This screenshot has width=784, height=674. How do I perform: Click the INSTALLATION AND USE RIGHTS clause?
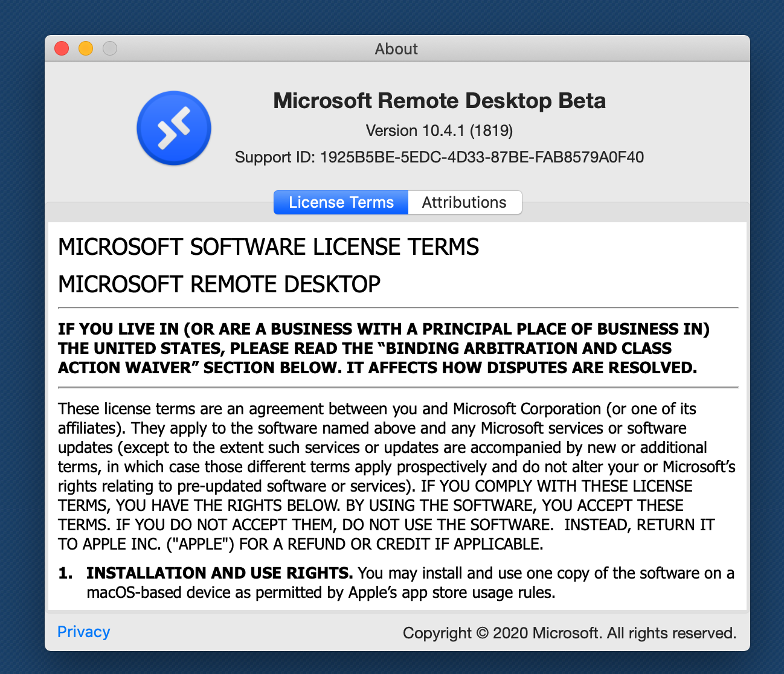[397, 582]
